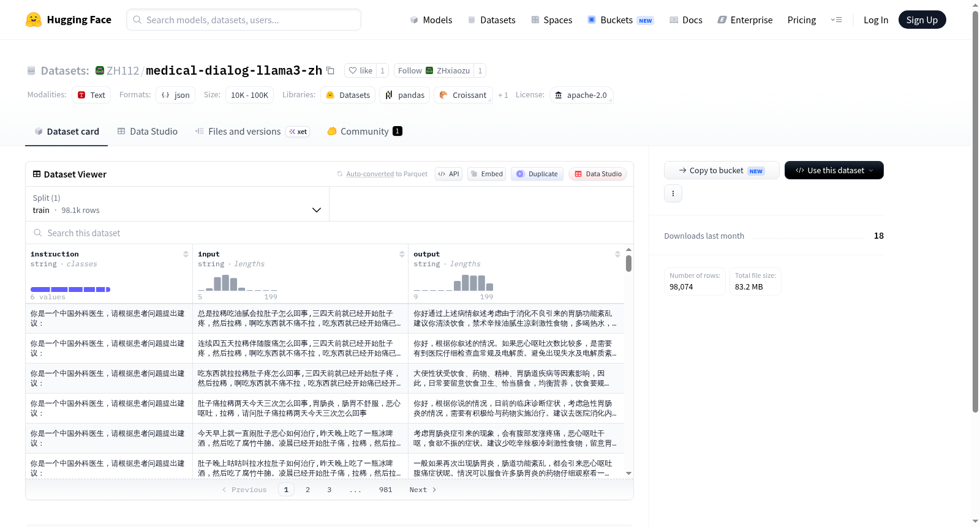Screen dimensions: 980x527
Task: Click Log In
Action: click(x=876, y=20)
